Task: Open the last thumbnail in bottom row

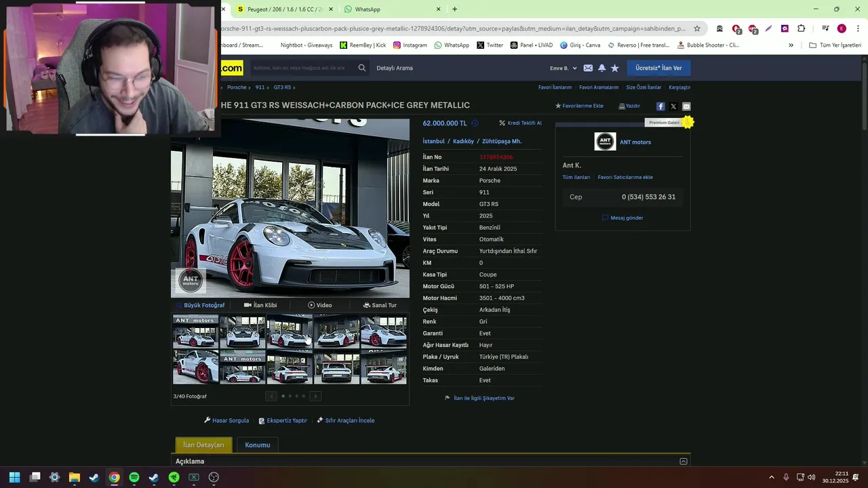Action: click(x=384, y=367)
